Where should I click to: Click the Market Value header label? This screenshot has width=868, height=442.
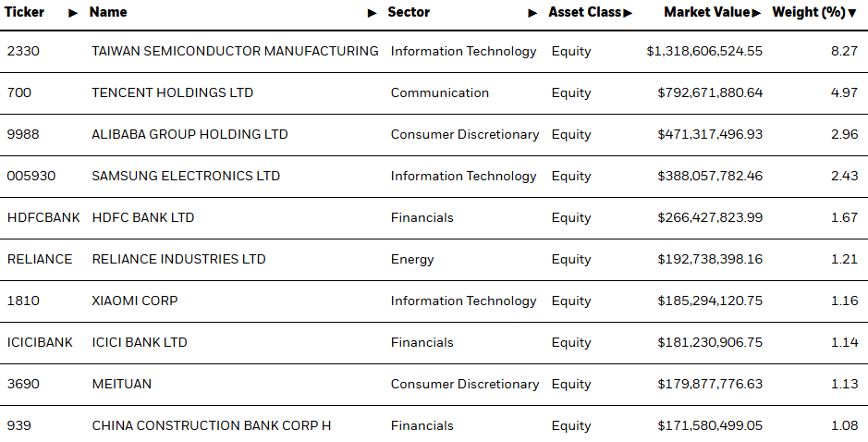[707, 12]
